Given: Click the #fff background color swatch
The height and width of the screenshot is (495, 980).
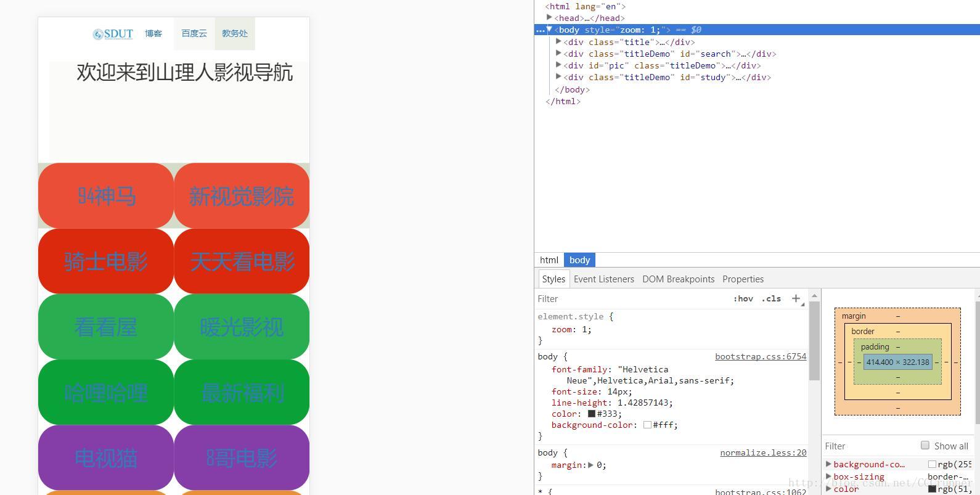Looking at the screenshot, I should pyautogui.click(x=647, y=425).
